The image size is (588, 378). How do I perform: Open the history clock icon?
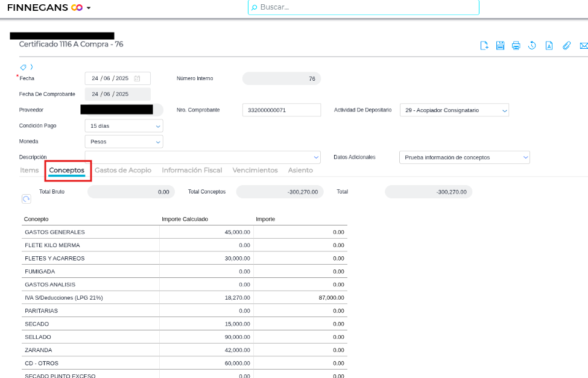click(533, 46)
